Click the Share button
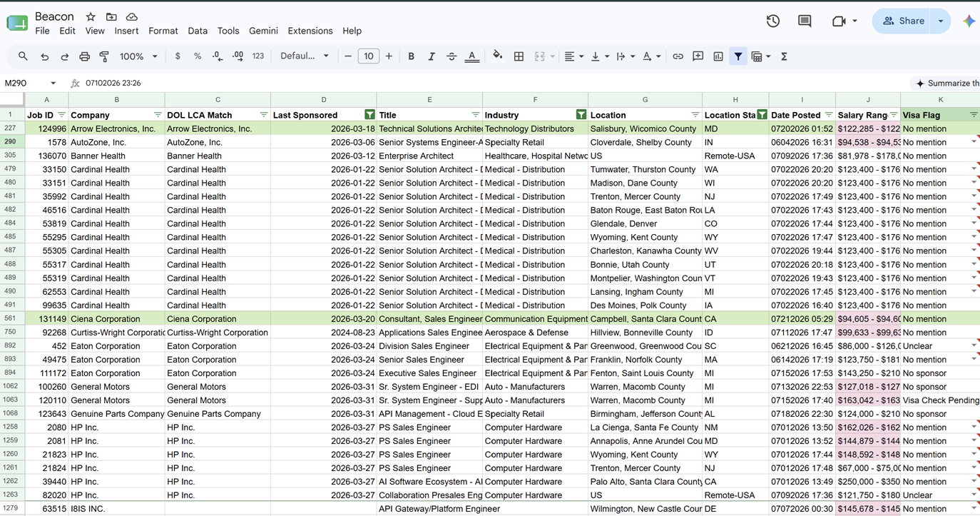Screen dimensions: 980x516 click(x=903, y=21)
